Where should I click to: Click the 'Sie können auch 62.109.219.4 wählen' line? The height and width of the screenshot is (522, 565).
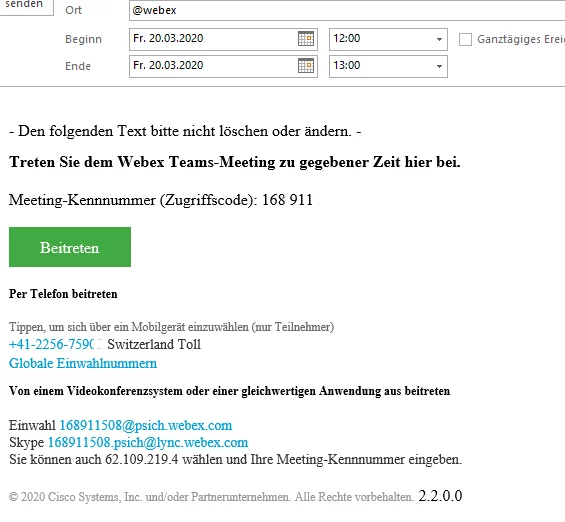235,460
